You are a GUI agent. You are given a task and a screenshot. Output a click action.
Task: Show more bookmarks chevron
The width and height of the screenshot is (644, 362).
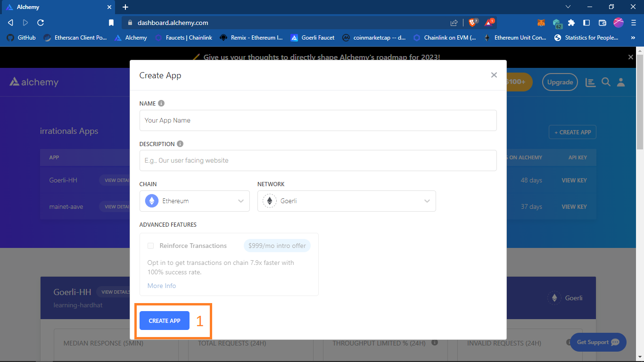[633, 38]
